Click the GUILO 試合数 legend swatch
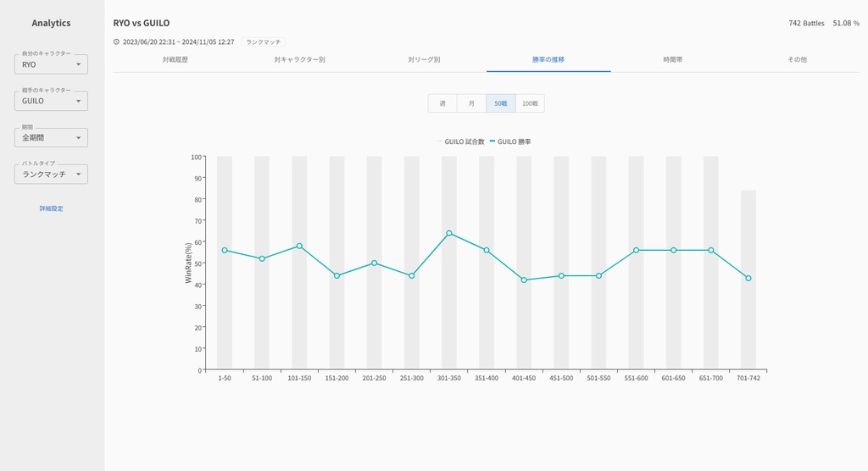The height and width of the screenshot is (471, 868). pos(439,141)
